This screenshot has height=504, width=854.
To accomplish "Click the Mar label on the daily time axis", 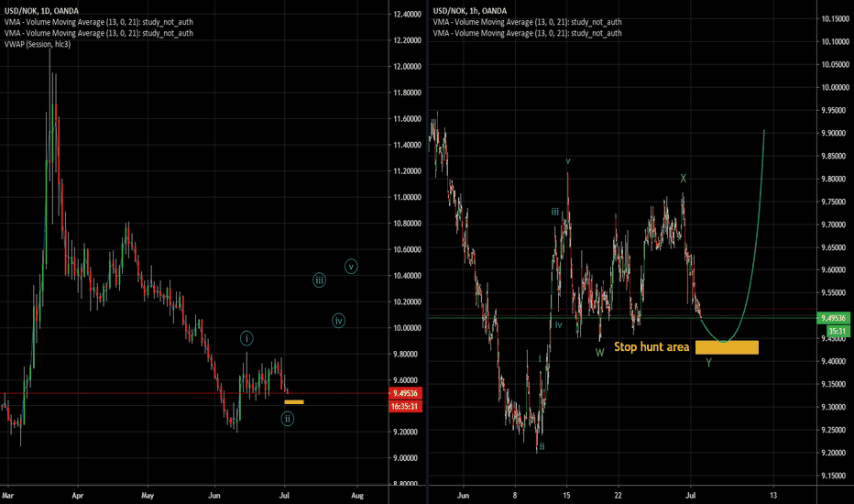I will 7,495.
